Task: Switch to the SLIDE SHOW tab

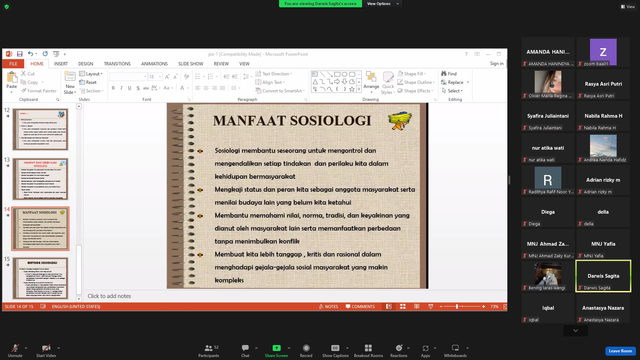Action: tap(191, 64)
